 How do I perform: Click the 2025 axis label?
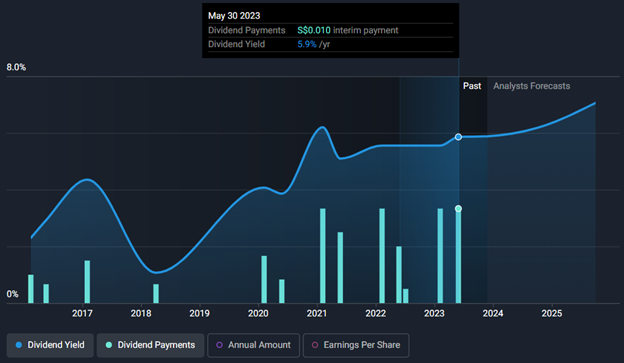click(552, 314)
